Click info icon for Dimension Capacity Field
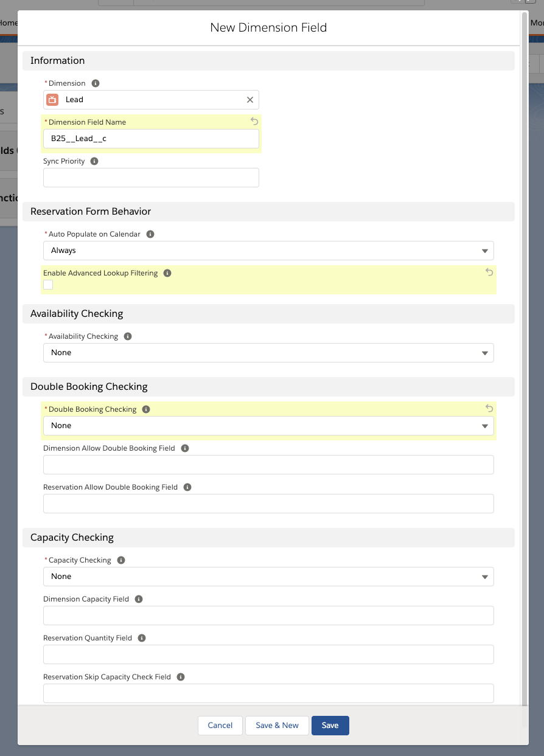 (139, 599)
